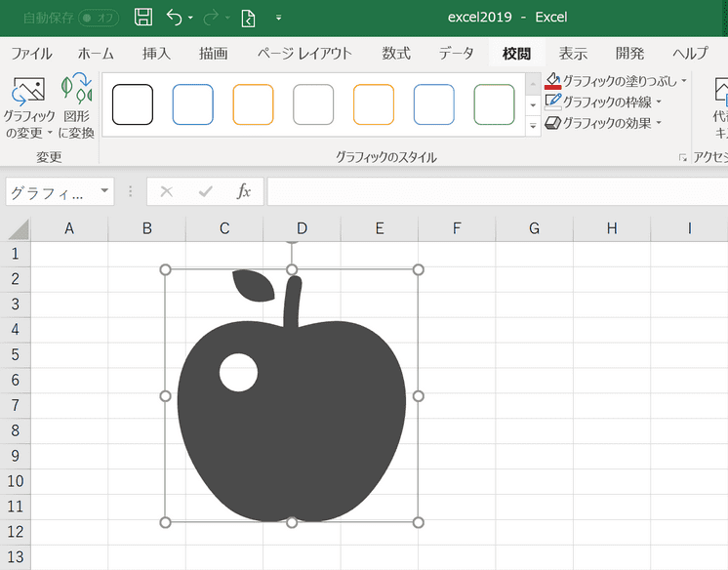Click the グラフィックの枠線 pen icon

pyautogui.click(x=553, y=102)
